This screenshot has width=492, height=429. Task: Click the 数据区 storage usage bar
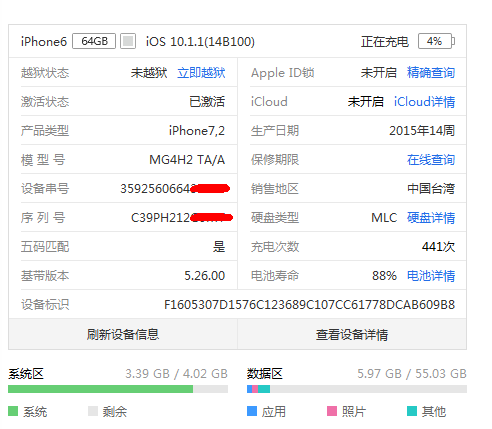[x=357, y=389]
